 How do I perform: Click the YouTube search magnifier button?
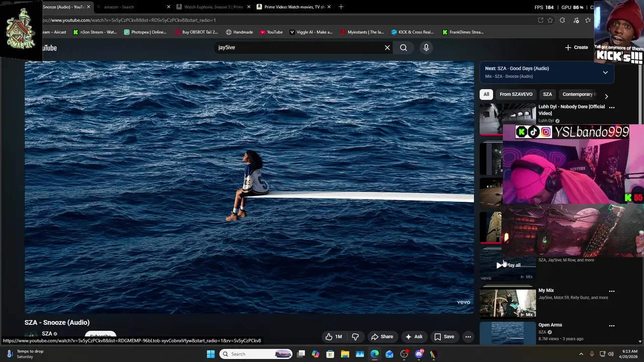tap(404, 47)
